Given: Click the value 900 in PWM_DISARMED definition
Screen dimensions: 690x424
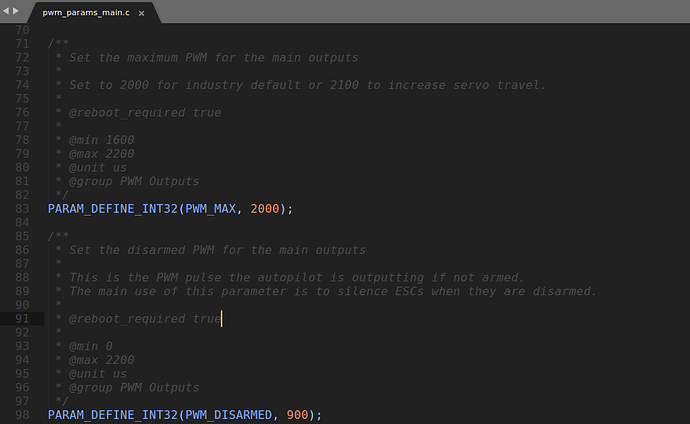Looking at the screenshot, I should 297,415.
